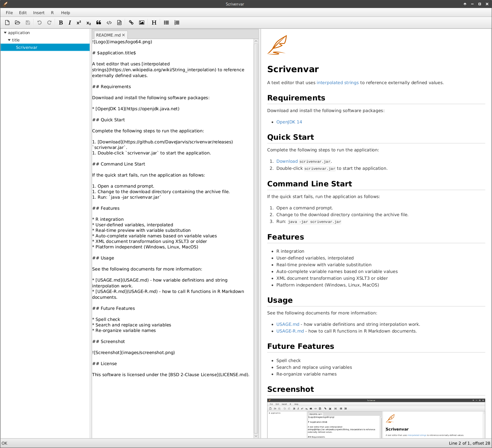Screen dimensions: 492x448
Task: Toggle bold formatting
Action: [x=61, y=22]
